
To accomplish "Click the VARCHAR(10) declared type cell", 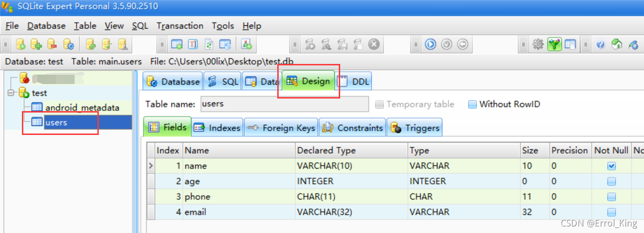I will coord(351,166).
